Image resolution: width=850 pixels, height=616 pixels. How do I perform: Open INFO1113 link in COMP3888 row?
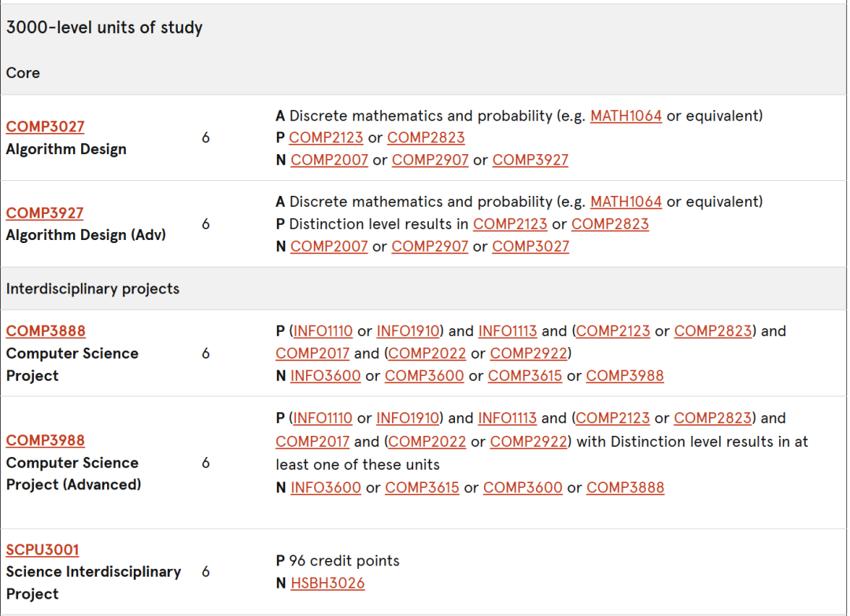point(508,330)
